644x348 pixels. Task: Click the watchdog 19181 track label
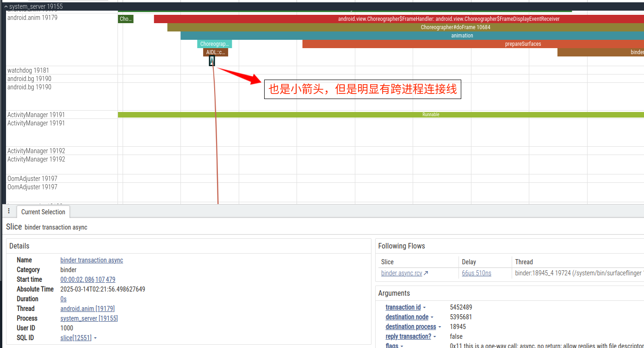tap(28, 70)
